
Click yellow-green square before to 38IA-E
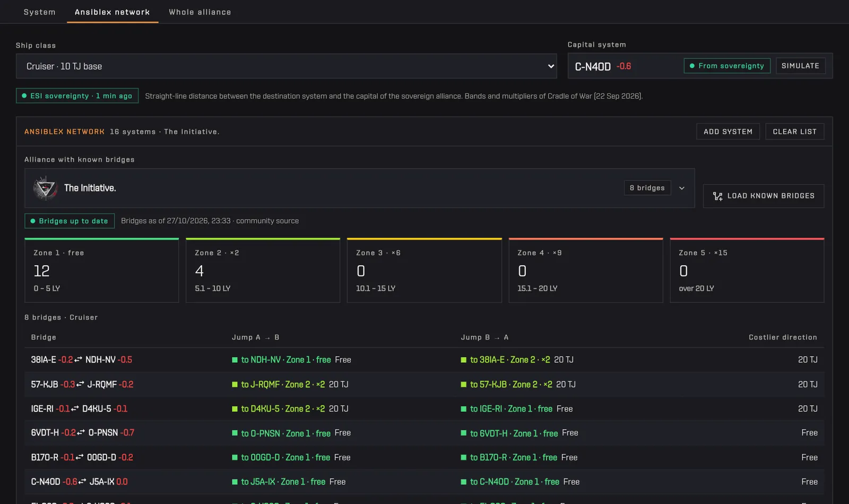pos(464,360)
